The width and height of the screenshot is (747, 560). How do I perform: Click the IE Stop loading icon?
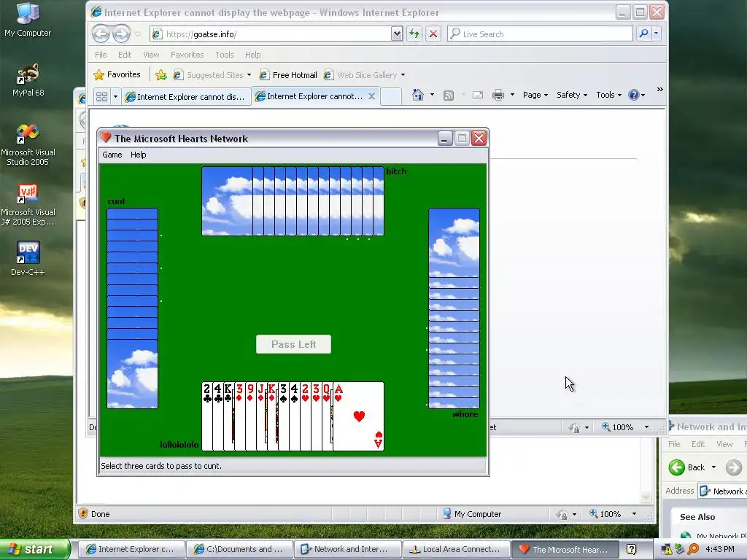click(x=433, y=34)
